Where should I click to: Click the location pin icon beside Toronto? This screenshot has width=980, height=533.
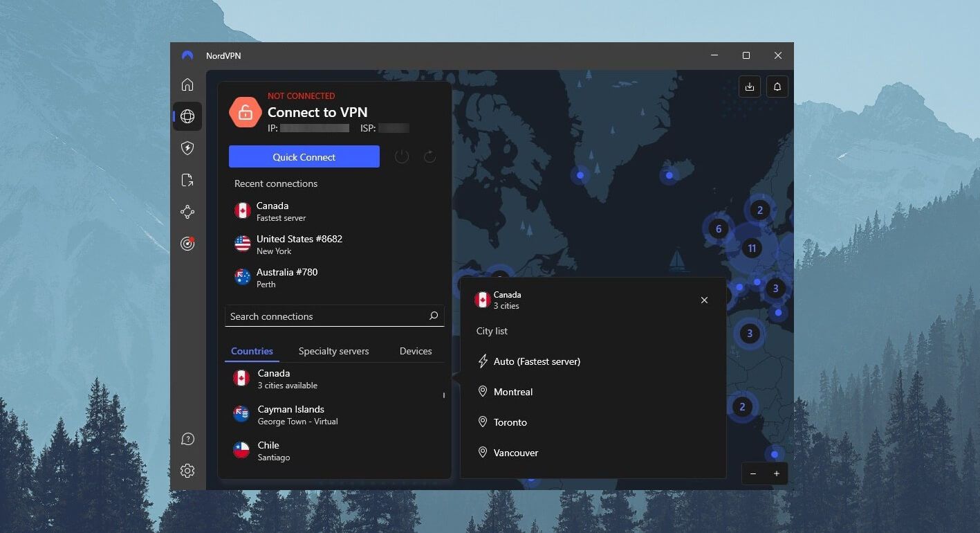(483, 422)
